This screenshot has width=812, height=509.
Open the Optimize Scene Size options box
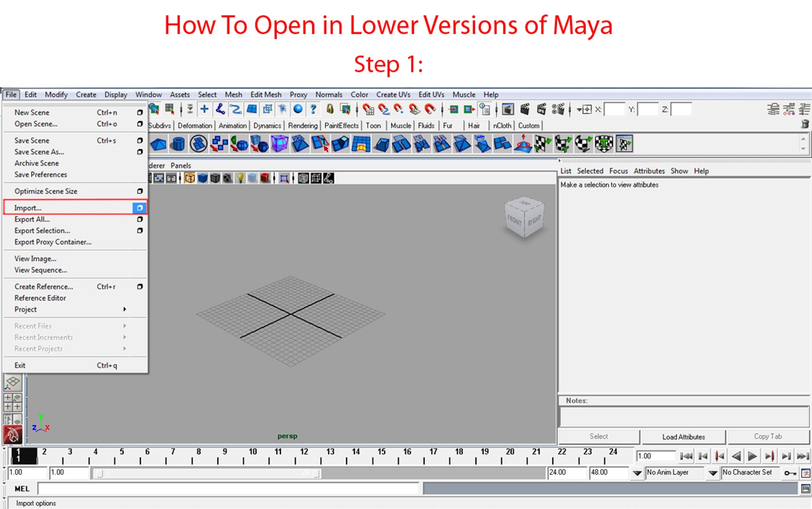tap(140, 191)
